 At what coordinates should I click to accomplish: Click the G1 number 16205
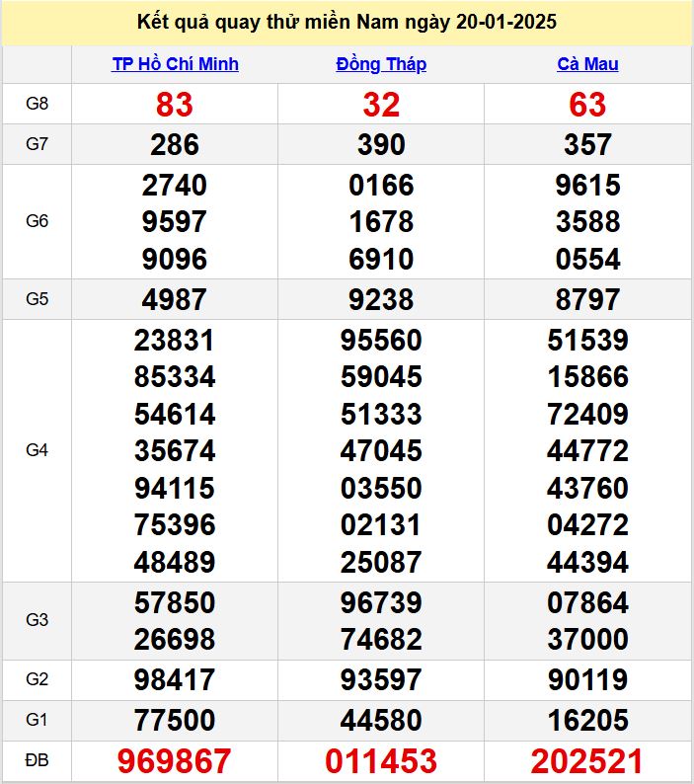point(587,720)
